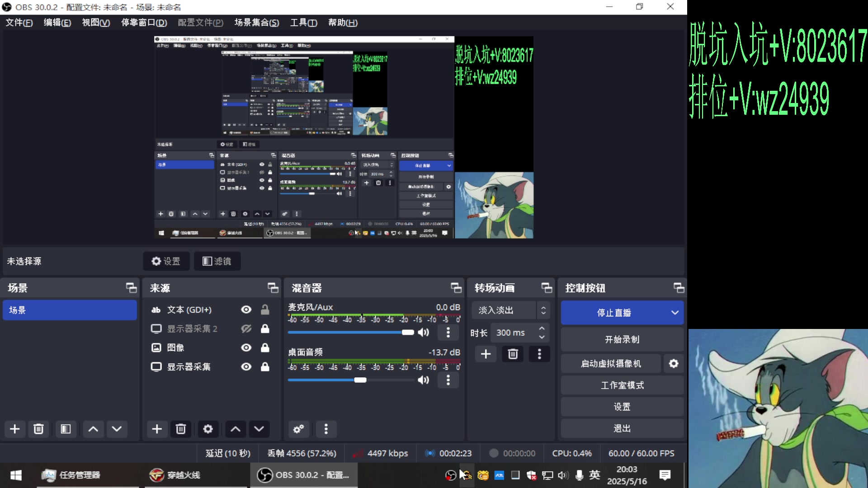868x488 pixels.
Task: Unlock the 图像 source
Action: coord(265,347)
